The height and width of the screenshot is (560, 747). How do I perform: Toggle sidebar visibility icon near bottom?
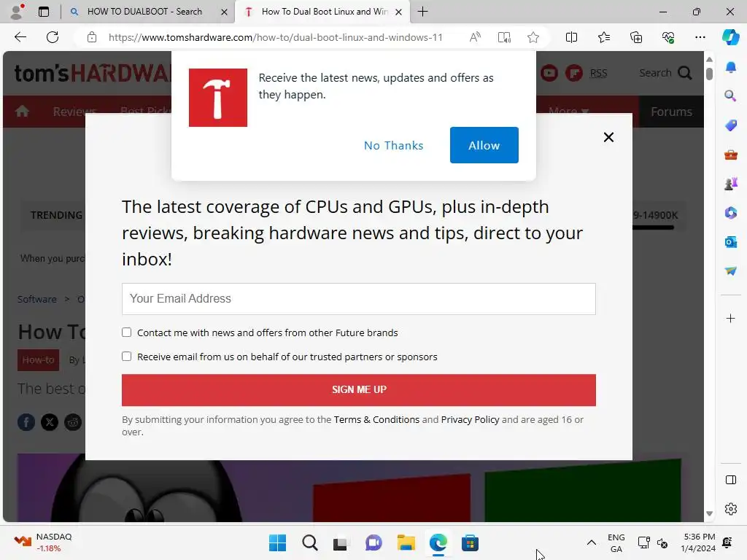(x=730, y=480)
